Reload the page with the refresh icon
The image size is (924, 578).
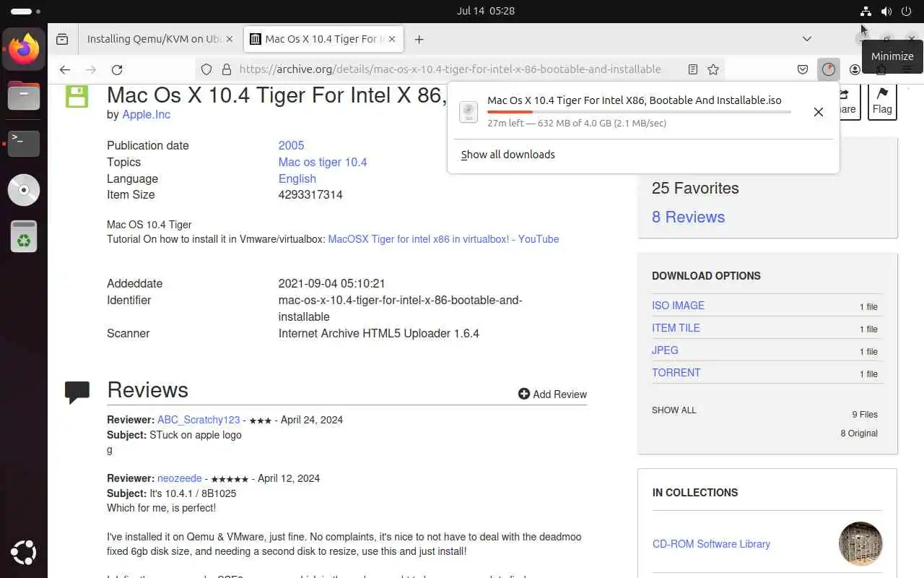[x=117, y=69]
